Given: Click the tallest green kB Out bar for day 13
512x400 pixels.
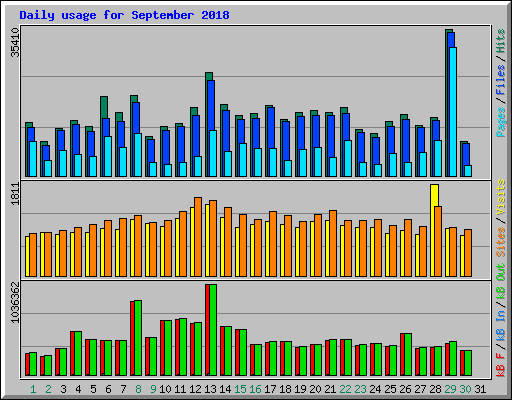Looking at the screenshot, I should [213, 330].
